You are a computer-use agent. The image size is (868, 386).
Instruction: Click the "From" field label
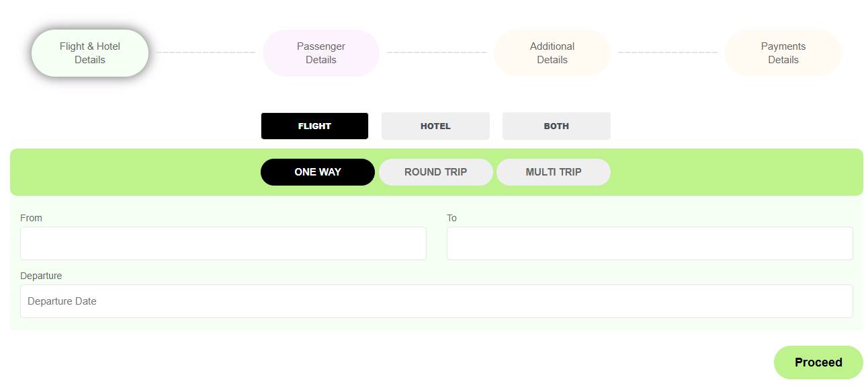click(32, 218)
